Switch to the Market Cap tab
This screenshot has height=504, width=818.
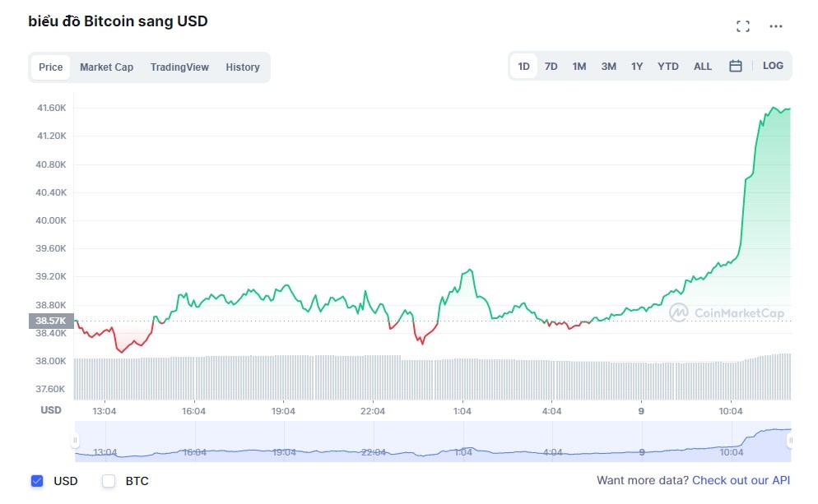point(106,67)
